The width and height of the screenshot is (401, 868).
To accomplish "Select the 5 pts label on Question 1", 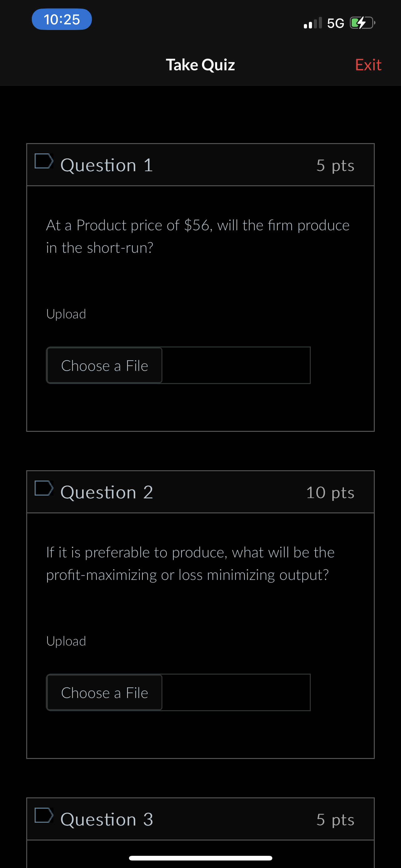I will pyautogui.click(x=335, y=165).
